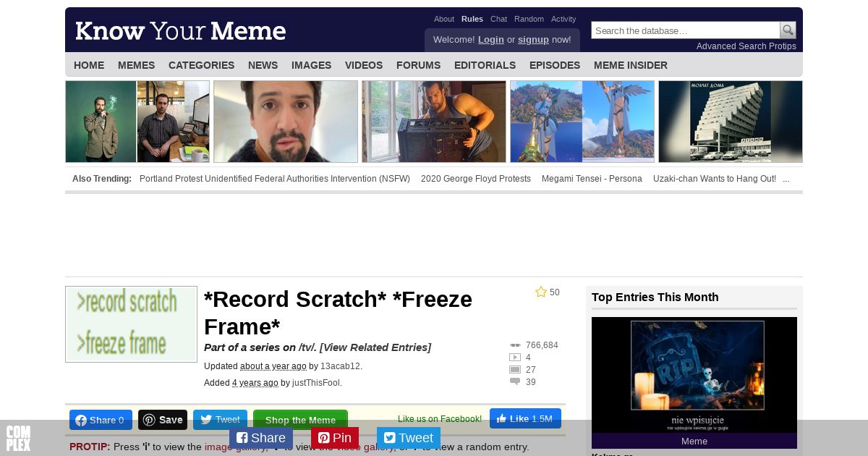This screenshot has width=868, height=456.
Task: Click '4 years ago' timestamp
Action: tap(255, 383)
